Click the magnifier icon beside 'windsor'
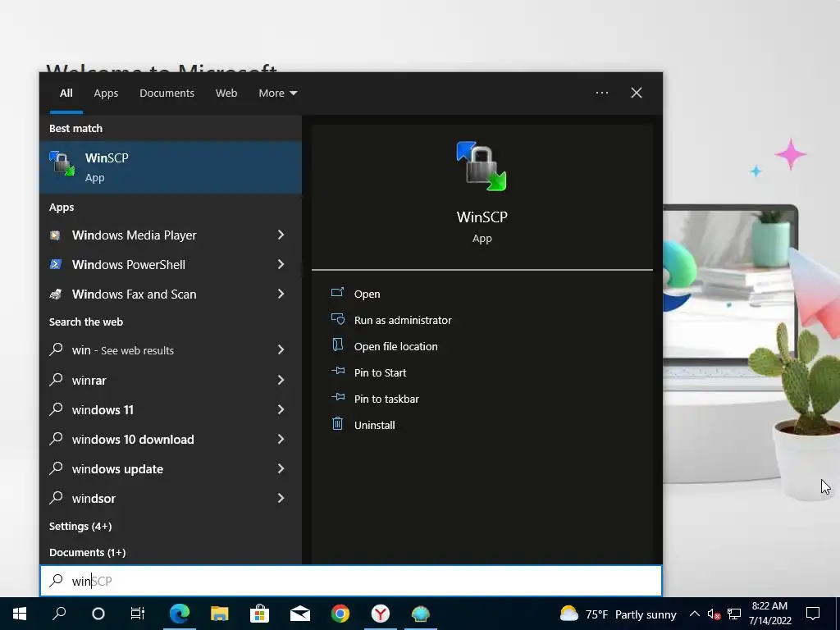Image resolution: width=840 pixels, height=630 pixels. coord(57,498)
